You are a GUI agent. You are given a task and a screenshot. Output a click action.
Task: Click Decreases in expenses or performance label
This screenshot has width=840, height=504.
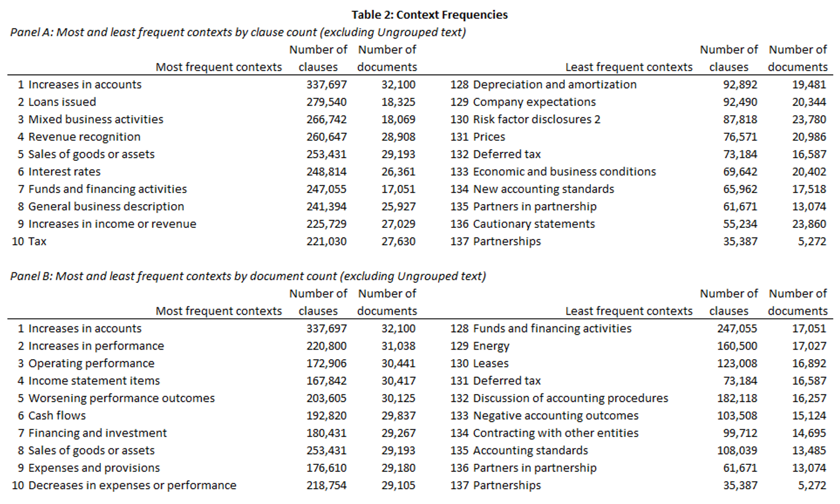point(132,485)
